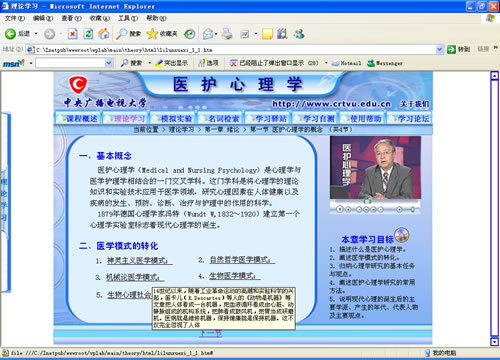Open the Mail icon in toolbar
500x360 pixels.
(x=208, y=34)
